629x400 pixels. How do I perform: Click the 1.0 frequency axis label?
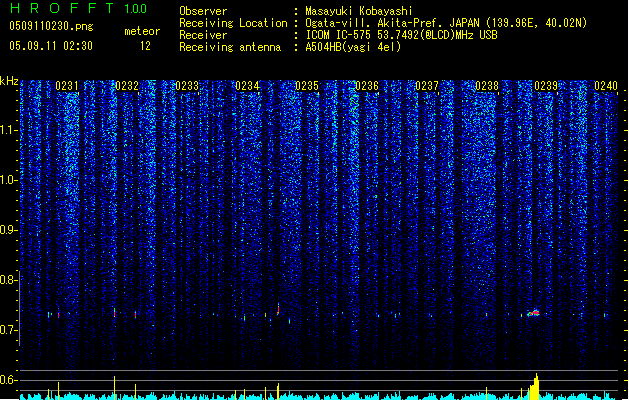(9, 180)
